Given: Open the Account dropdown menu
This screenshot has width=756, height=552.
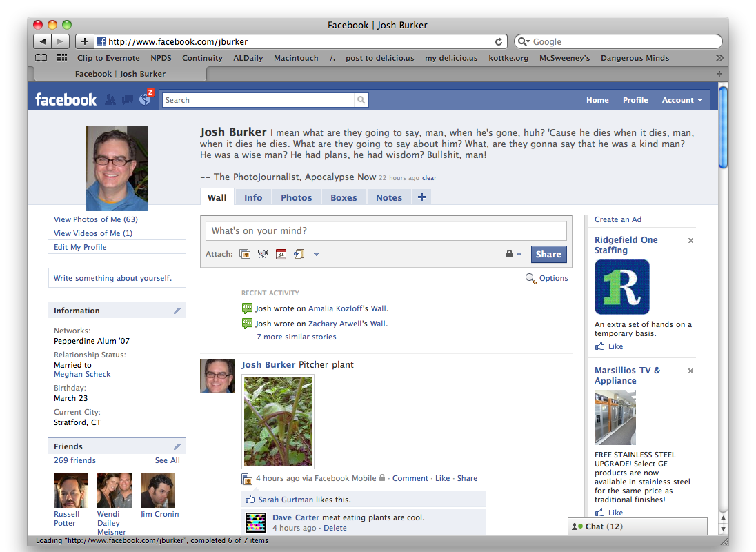Looking at the screenshot, I should tap(682, 100).
